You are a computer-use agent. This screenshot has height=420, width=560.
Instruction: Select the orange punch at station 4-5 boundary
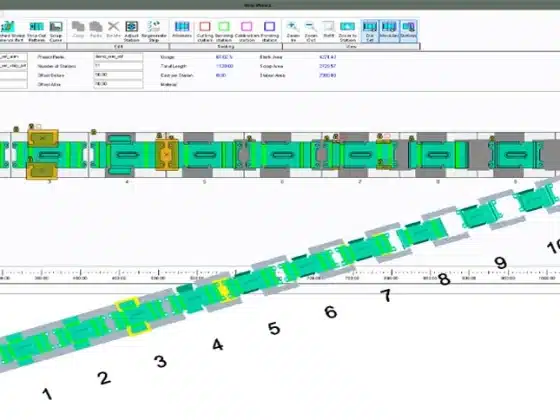tap(167, 154)
